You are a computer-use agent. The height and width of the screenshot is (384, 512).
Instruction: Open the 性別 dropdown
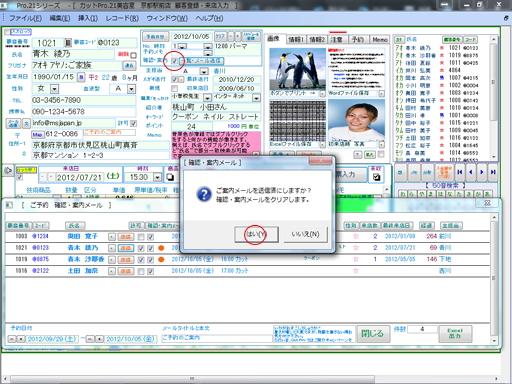54,89
